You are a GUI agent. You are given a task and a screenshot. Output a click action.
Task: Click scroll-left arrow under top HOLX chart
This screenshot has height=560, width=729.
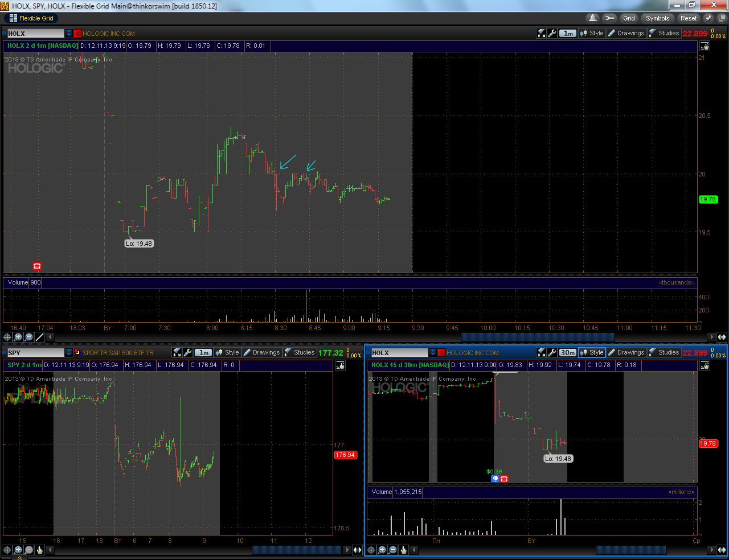click(x=50, y=337)
